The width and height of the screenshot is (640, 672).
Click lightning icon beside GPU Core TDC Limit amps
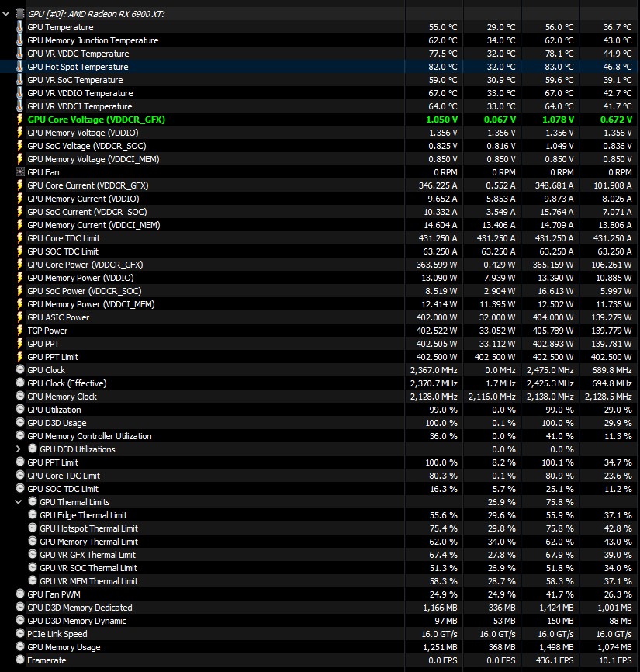(19, 238)
